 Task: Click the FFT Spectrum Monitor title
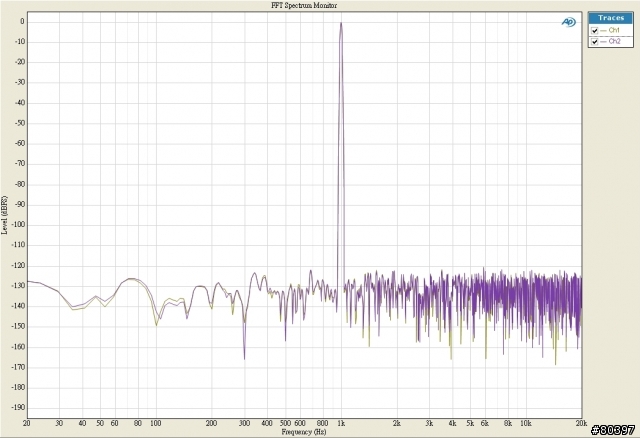click(304, 5)
